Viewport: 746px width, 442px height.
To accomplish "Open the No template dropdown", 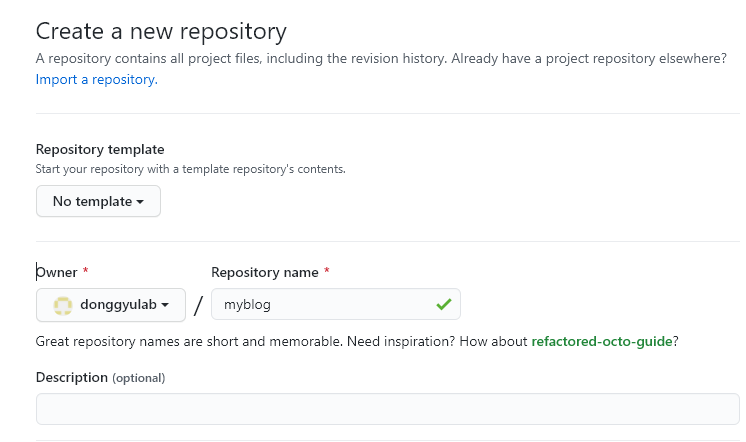I will (x=98, y=201).
